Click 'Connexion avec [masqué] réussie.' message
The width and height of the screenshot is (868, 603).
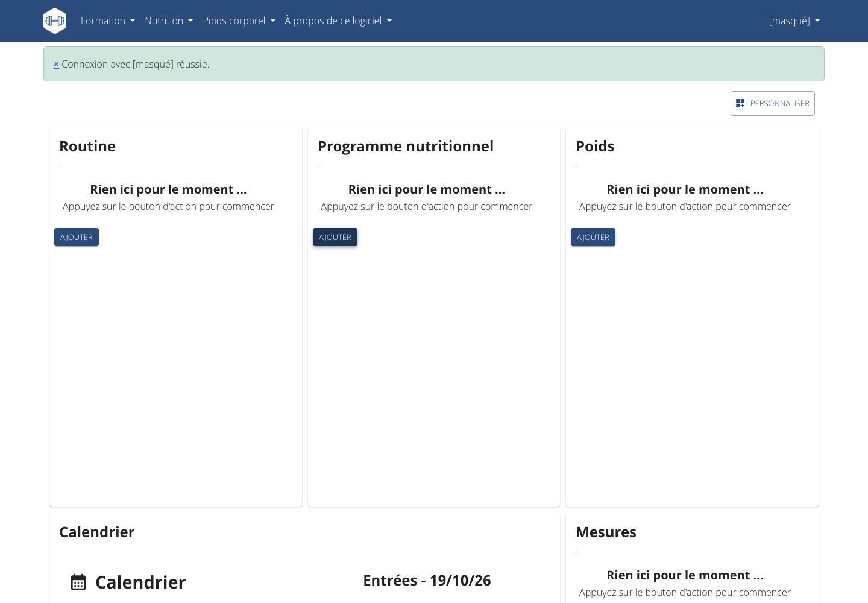136,64
